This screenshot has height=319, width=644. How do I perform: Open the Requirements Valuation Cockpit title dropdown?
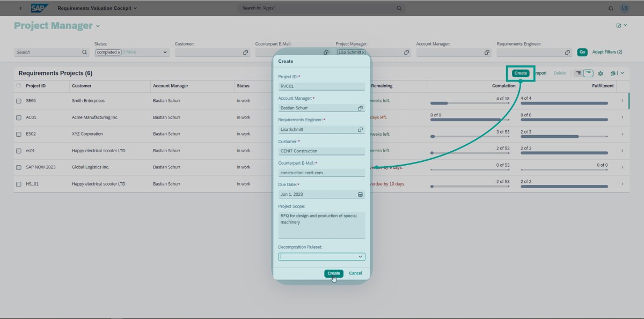tap(135, 9)
